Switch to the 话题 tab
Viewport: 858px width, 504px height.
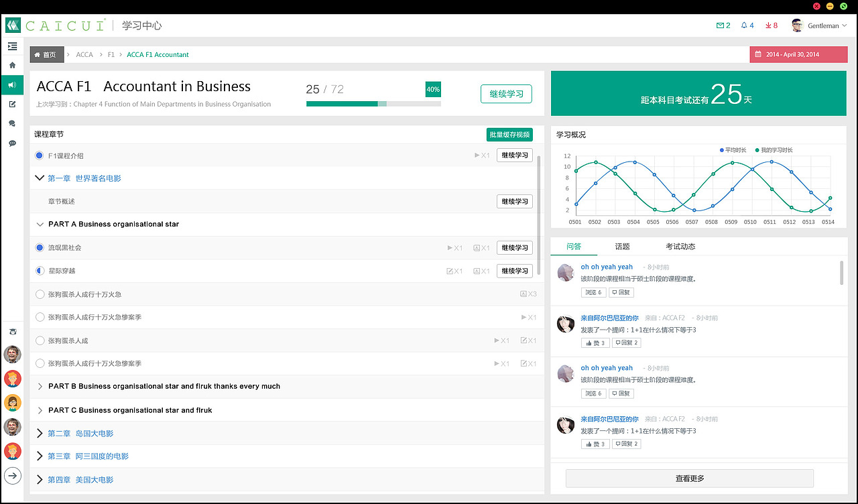[x=622, y=247]
